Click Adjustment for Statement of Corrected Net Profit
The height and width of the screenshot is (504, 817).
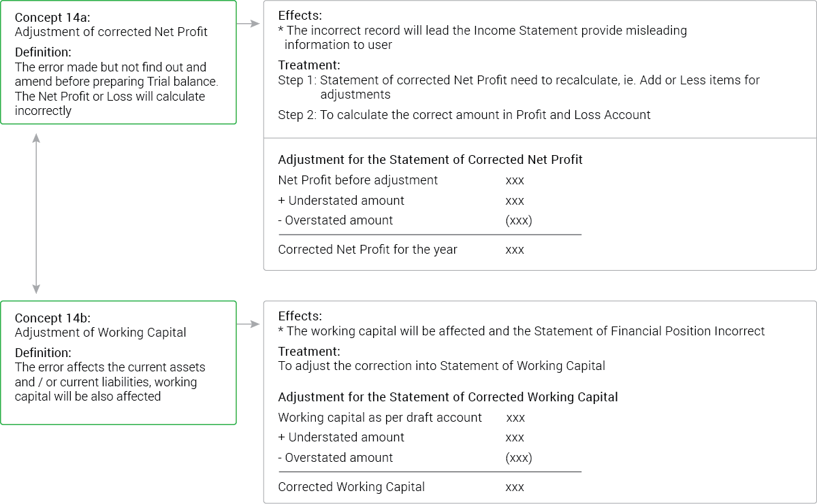[430, 160]
